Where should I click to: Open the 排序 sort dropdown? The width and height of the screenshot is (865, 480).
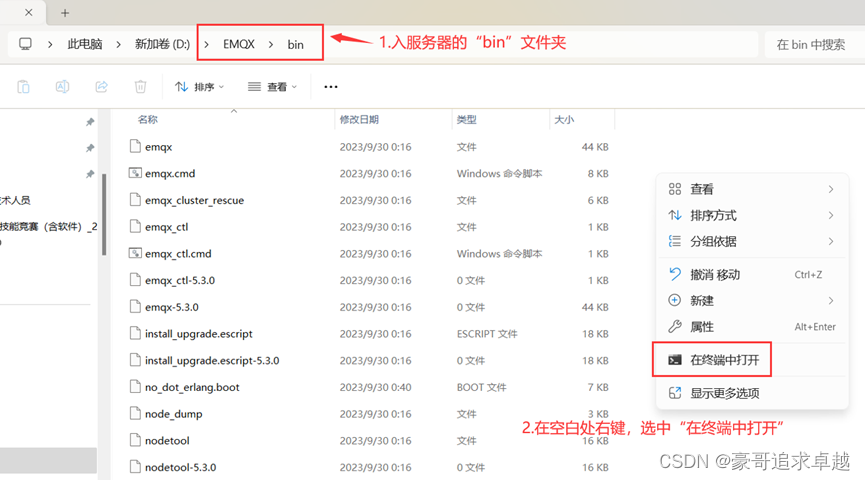coord(199,87)
